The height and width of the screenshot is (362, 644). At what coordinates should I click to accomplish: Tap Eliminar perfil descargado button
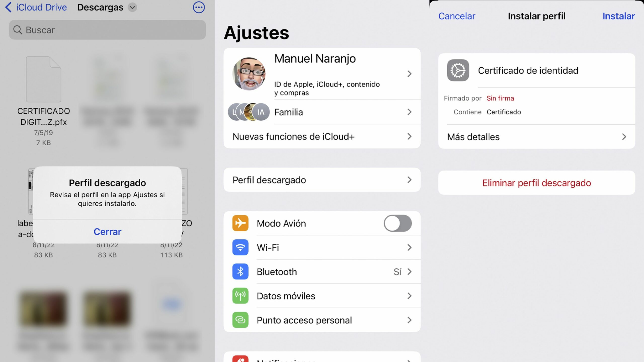click(x=537, y=183)
